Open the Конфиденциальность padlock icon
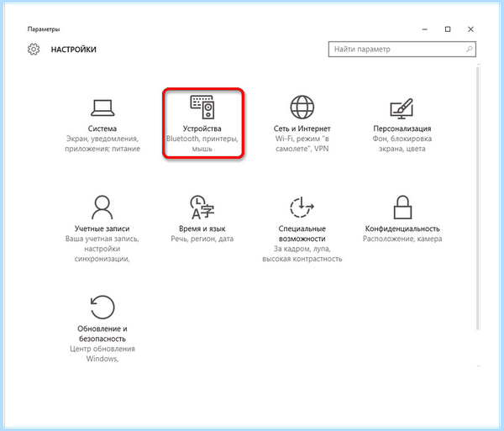504x431 pixels. [x=402, y=207]
